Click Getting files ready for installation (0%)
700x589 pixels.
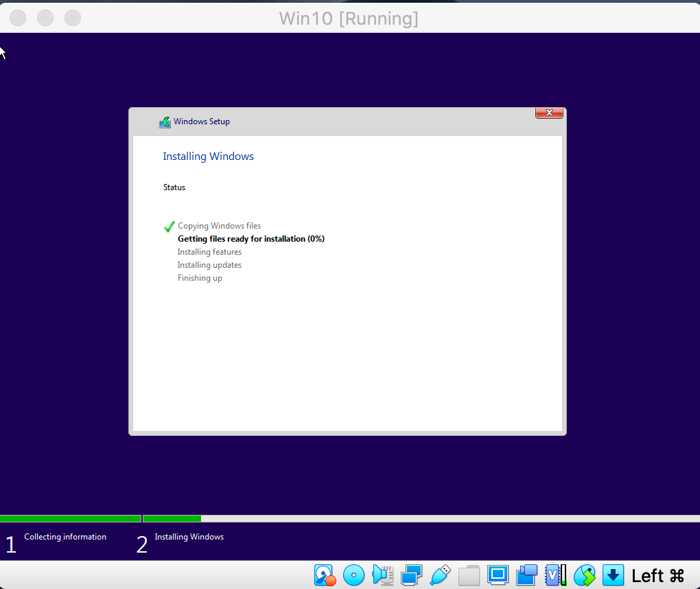pyautogui.click(x=251, y=239)
